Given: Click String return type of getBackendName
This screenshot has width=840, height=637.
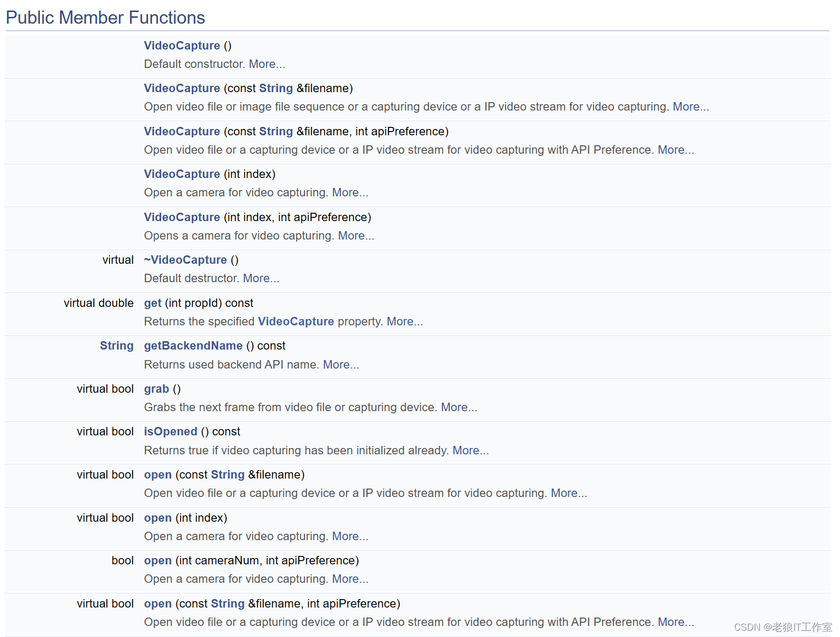Looking at the screenshot, I should coord(117,346).
